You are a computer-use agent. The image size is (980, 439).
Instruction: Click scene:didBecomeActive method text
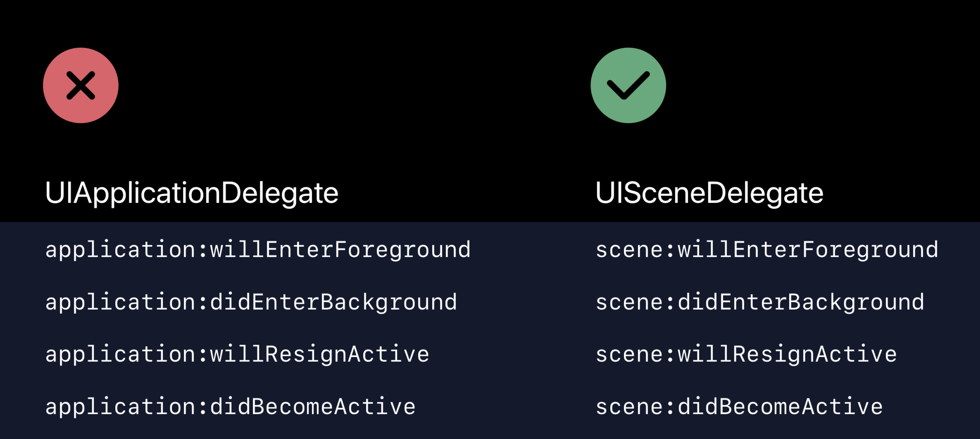(x=740, y=407)
